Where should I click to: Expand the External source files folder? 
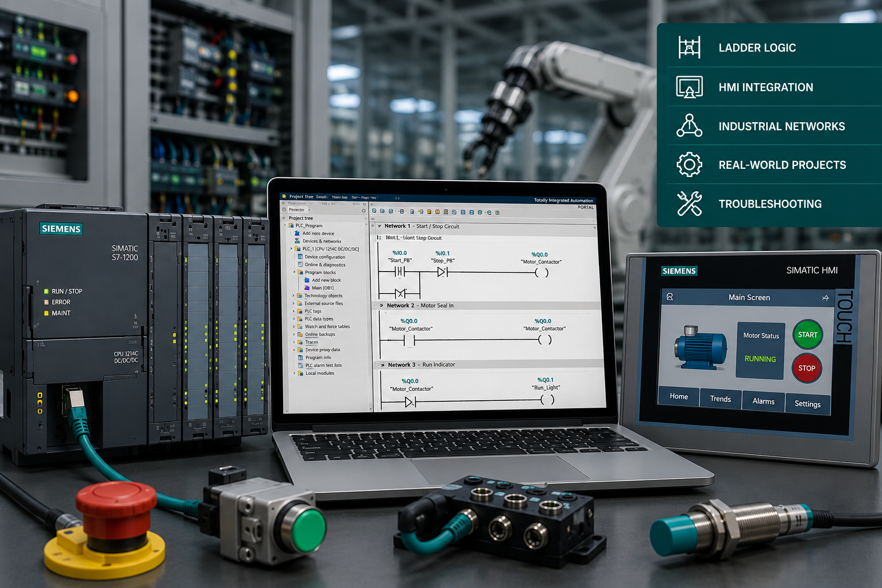(294, 303)
